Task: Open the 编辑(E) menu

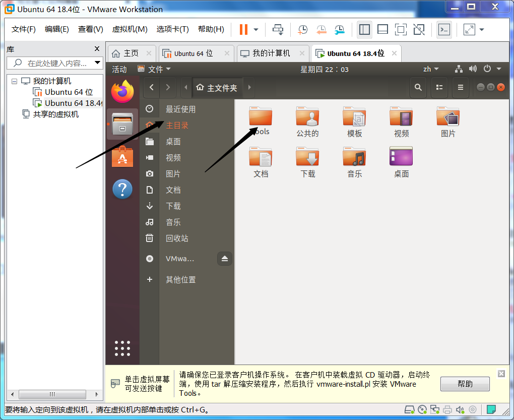Action: point(57,29)
